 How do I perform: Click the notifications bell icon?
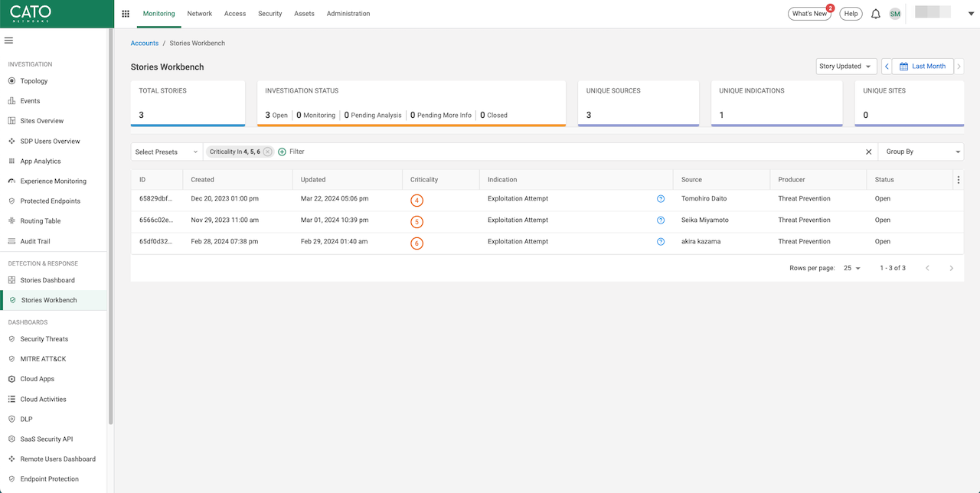click(x=876, y=14)
